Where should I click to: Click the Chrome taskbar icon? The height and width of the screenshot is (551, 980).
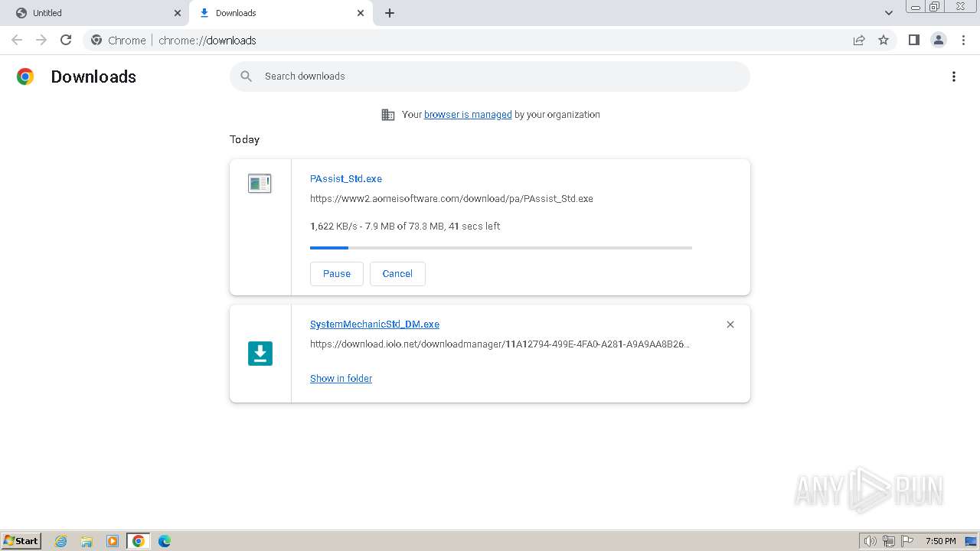(x=139, y=541)
